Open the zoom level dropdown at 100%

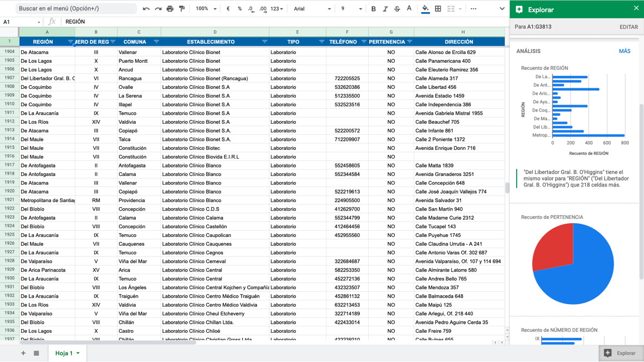(206, 9)
